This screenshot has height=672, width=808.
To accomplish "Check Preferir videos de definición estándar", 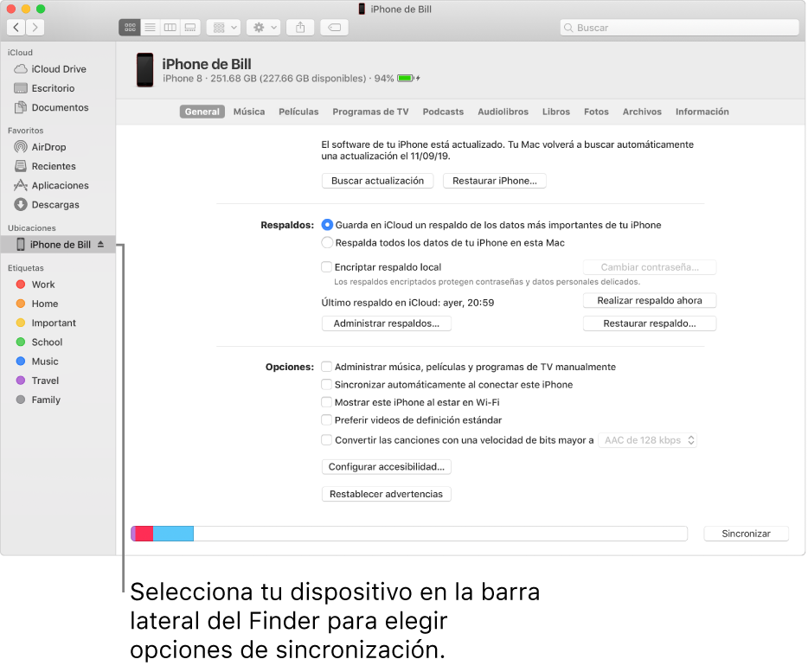I will click(327, 420).
